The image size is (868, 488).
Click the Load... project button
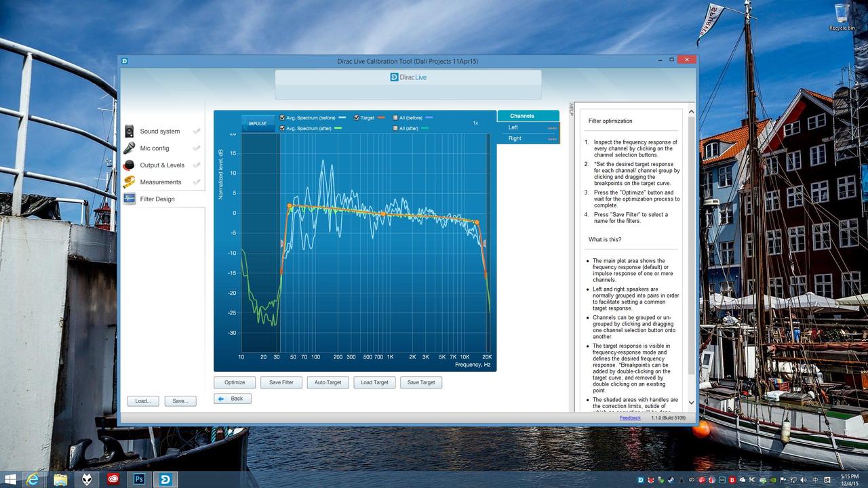tap(143, 401)
